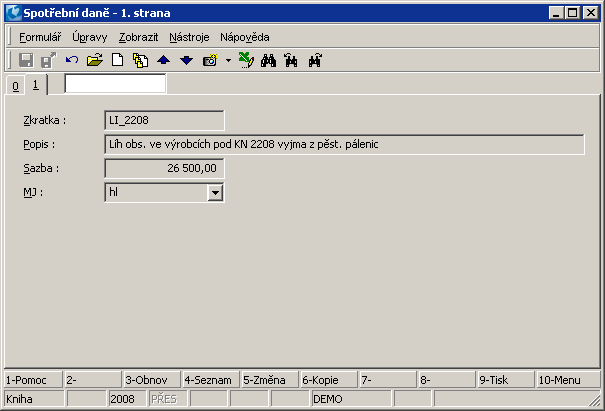Screen dimensions: 605x411
Task: Click the first binoculars Search icon
Action: 269,61
